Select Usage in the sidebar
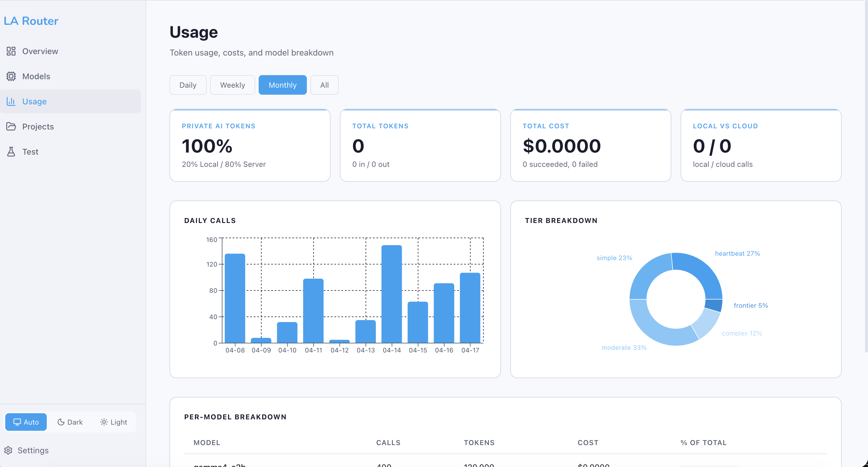 70,101
